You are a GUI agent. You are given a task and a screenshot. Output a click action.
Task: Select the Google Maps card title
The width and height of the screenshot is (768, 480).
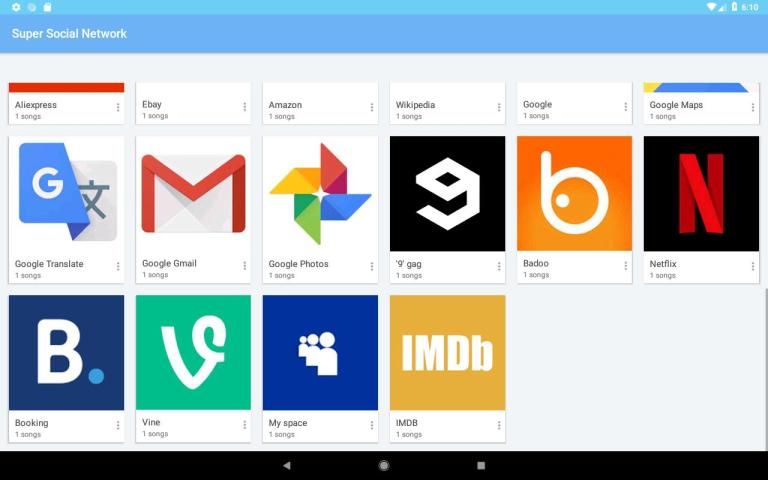point(676,104)
